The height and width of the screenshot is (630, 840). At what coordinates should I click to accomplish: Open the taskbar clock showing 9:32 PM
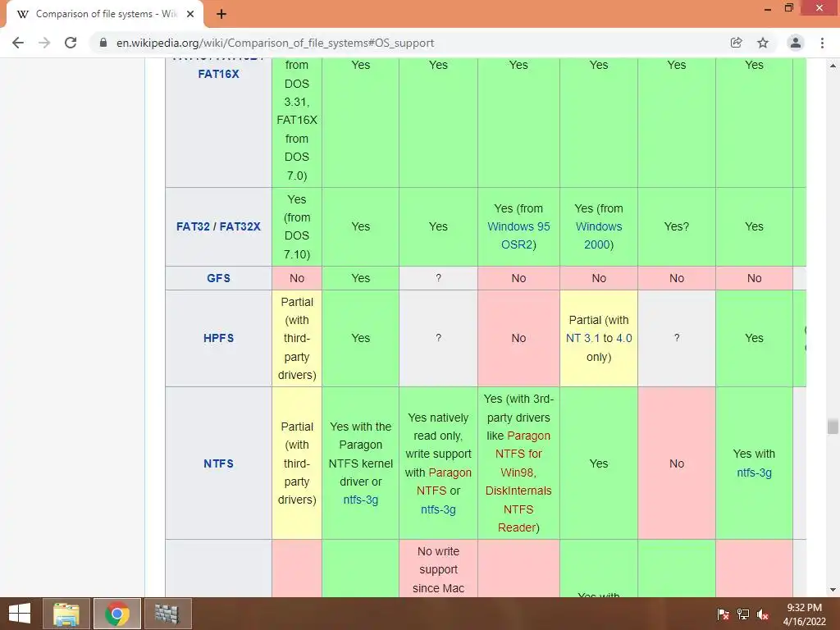pyautogui.click(x=804, y=614)
